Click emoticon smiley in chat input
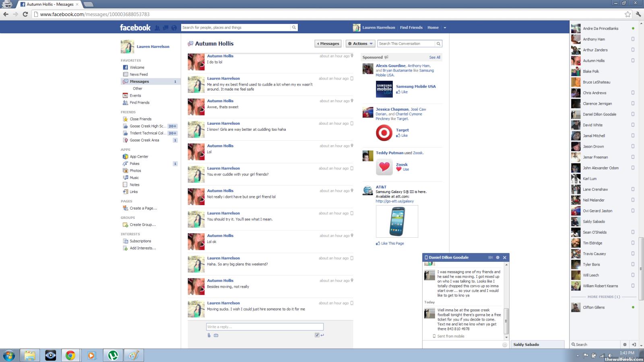The height and width of the screenshot is (362, 644). pos(505,345)
